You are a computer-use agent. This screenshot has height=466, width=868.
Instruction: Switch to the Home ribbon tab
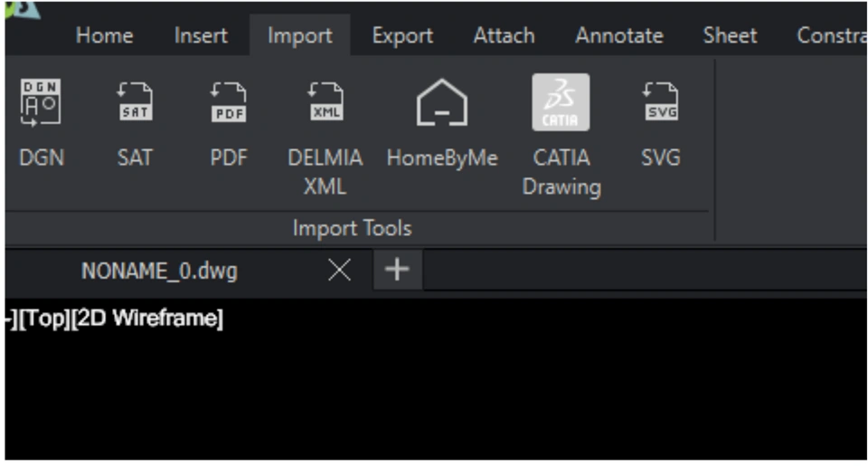(104, 36)
